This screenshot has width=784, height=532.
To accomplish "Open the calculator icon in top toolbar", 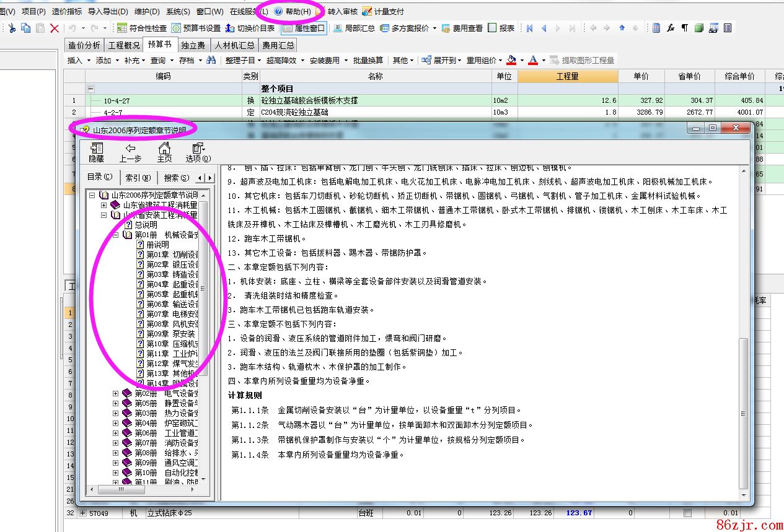I will 656,28.
